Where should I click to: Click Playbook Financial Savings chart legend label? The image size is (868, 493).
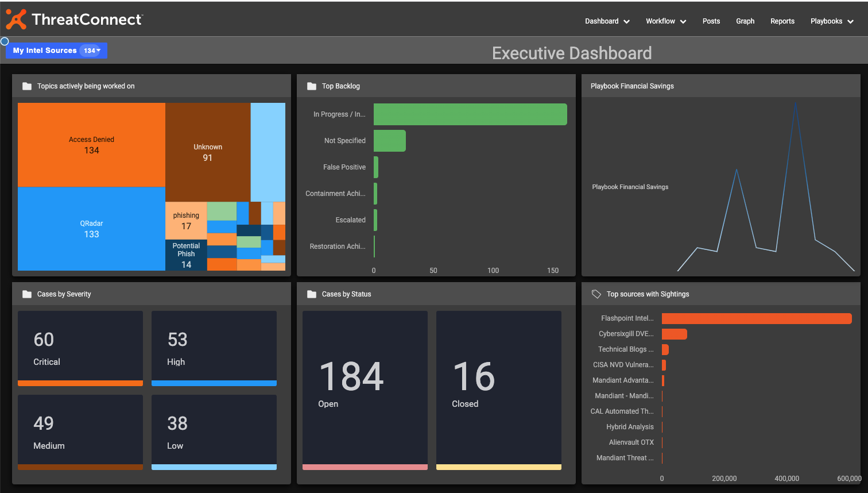(630, 187)
